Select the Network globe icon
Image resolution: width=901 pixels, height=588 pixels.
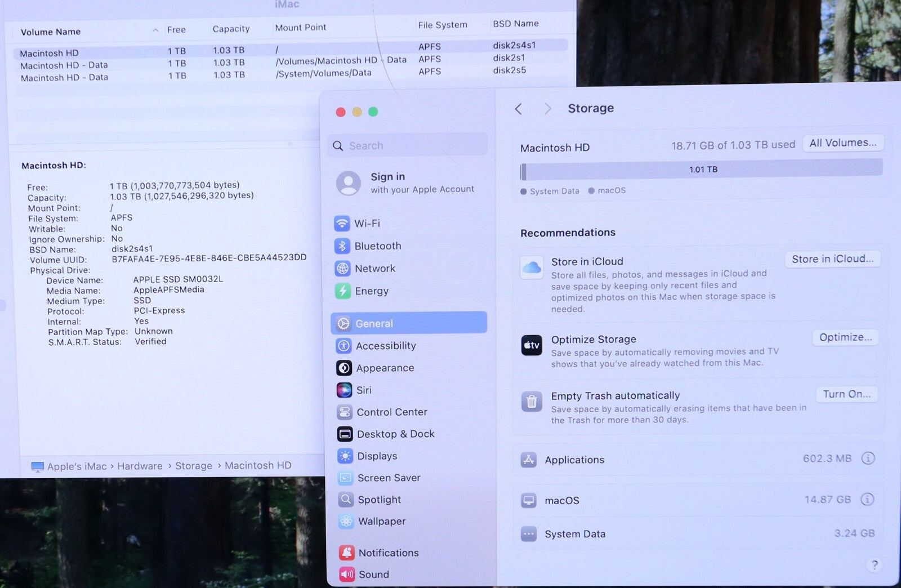point(342,269)
